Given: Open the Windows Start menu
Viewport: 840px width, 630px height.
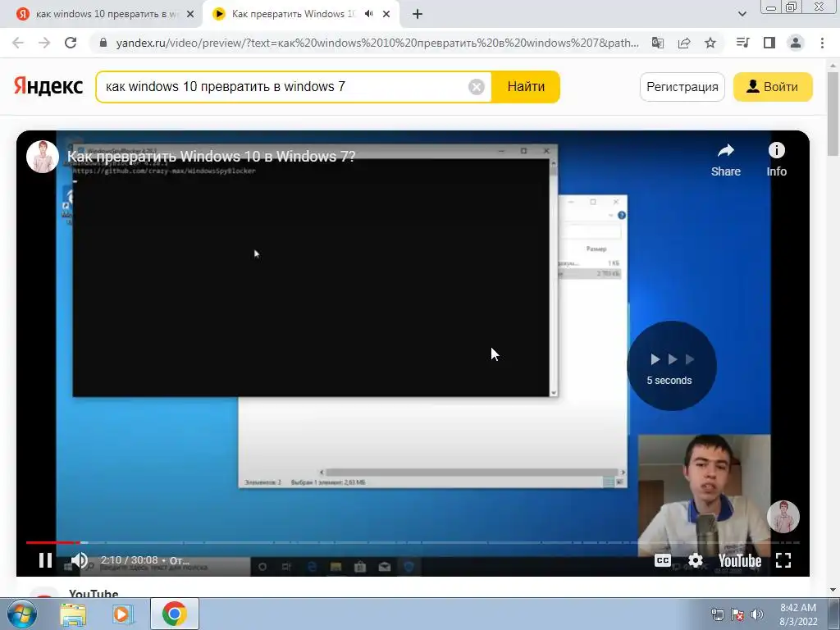Looking at the screenshot, I should click(x=22, y=614).
